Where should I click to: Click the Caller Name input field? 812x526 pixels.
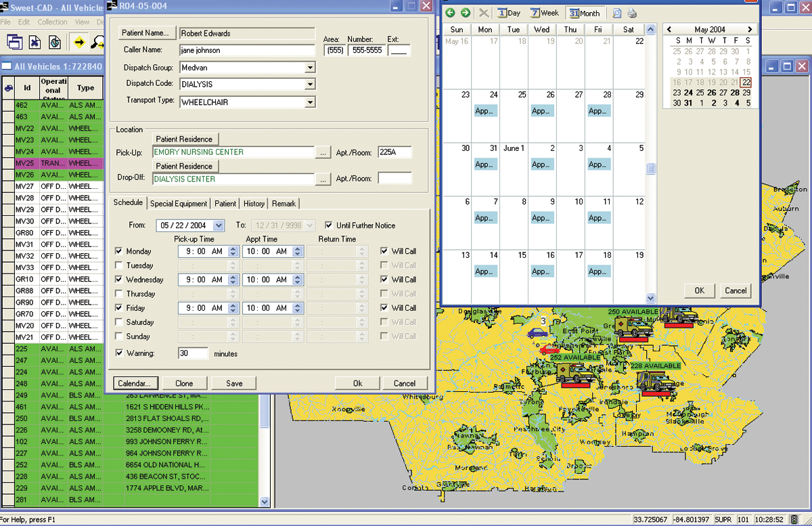(247, 50)
